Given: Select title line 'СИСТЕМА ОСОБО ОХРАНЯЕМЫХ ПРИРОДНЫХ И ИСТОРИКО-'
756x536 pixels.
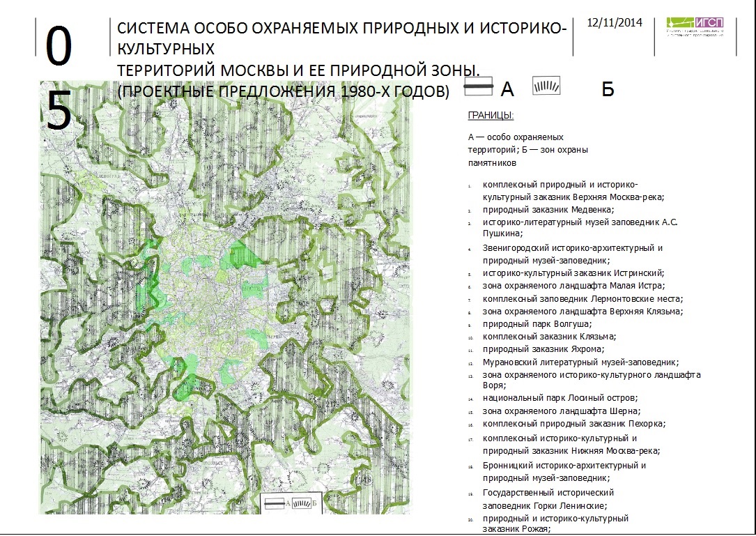Looking at the screenshot, I should (x=341, y=28).
